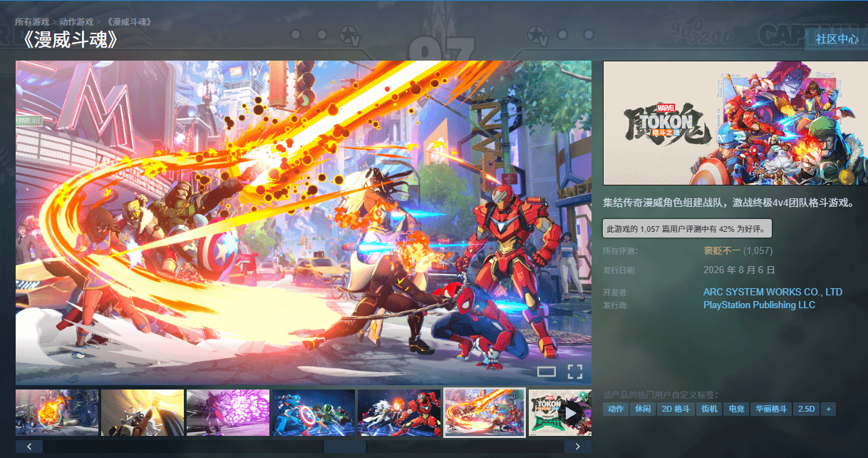Click the 开发者 label
The height and width of the screenshot is (458, 868).
point(616,292)
